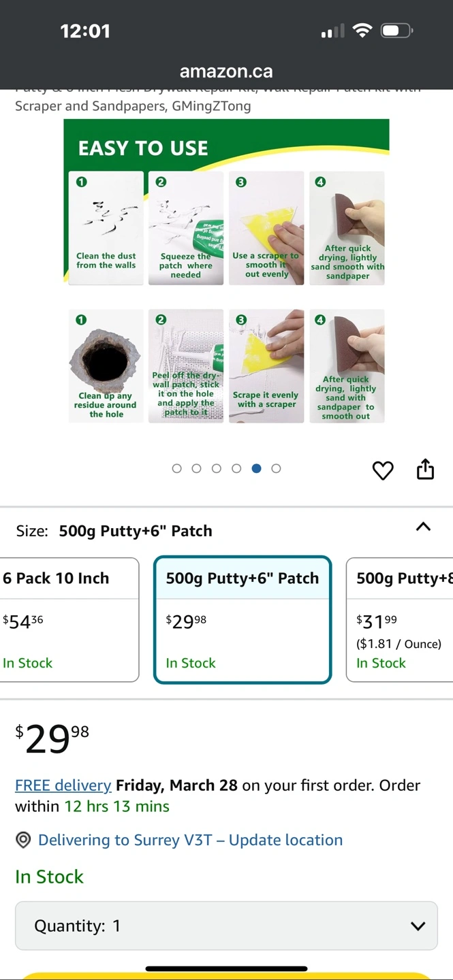Open the FREE delivery link
Viewport: 453px width, 980px height.
tap(63, 785)
